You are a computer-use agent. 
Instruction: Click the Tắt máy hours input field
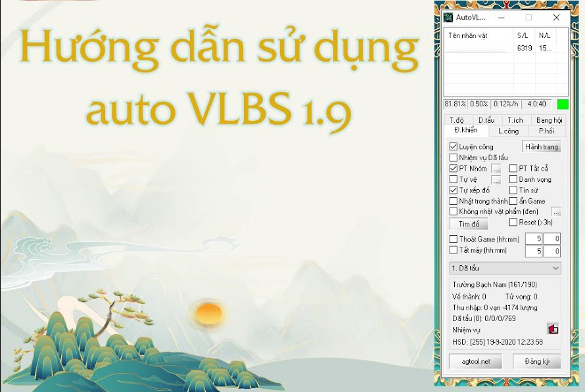pyautogui.click(x=534, y=251)
